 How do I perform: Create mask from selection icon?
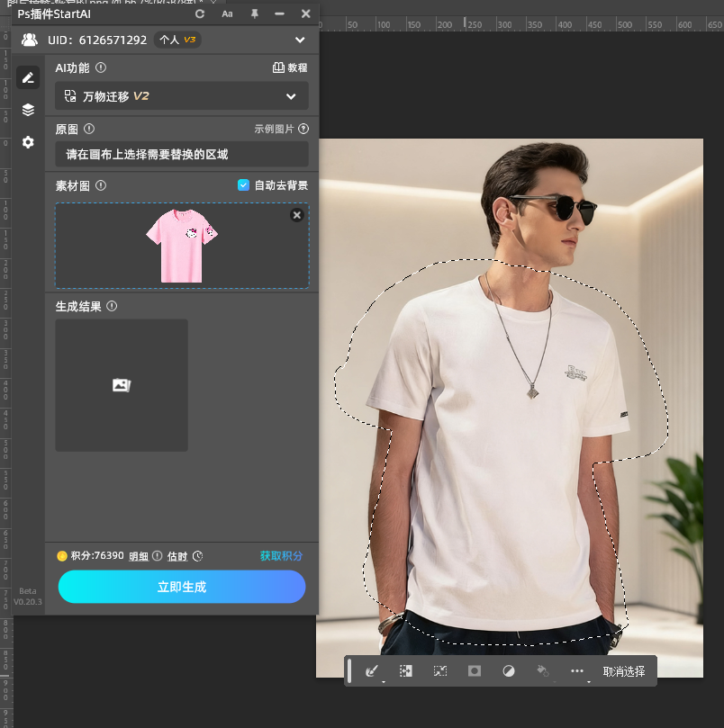click(475, 671)
